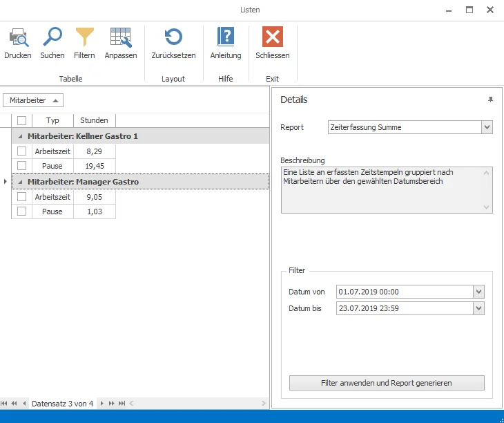This screenshot has width=504, height=423.
Task: Open the Suchen search tool
Action: click(x=52, y=37)
